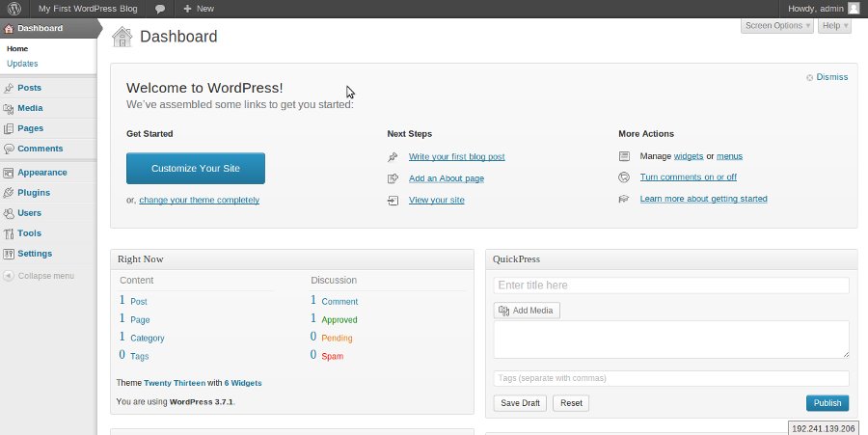Open the Spam comments link
Screen dimensions: 868x435
click(332, 357)
